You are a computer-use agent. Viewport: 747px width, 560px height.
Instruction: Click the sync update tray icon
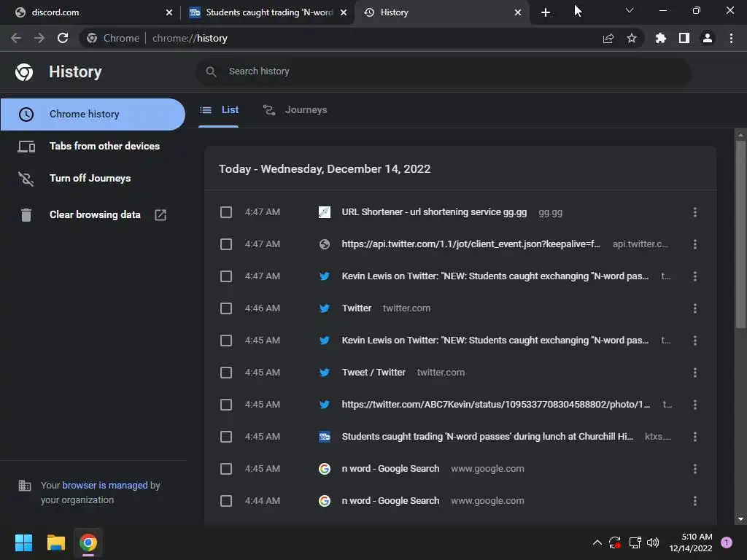(615, 542)
